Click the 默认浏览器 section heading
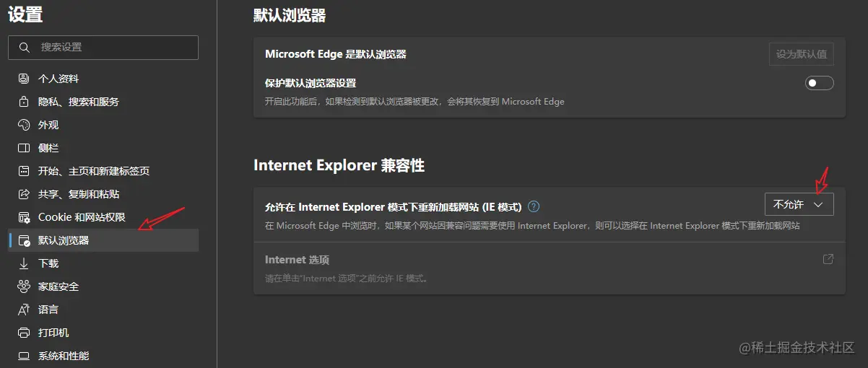Viewport: 868px width, 368px height. (290, 15)
